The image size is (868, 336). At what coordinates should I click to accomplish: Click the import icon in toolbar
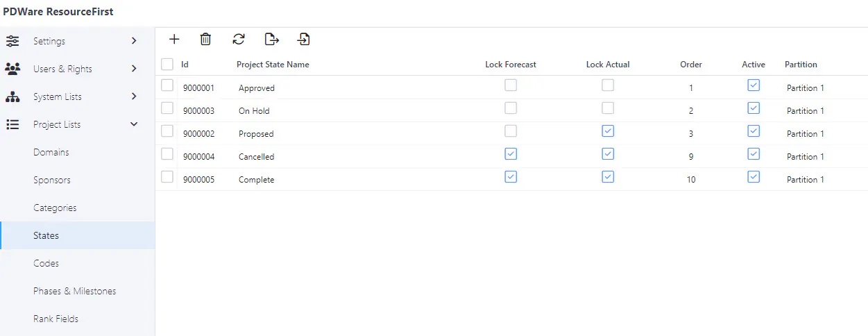tap(303, 40)
